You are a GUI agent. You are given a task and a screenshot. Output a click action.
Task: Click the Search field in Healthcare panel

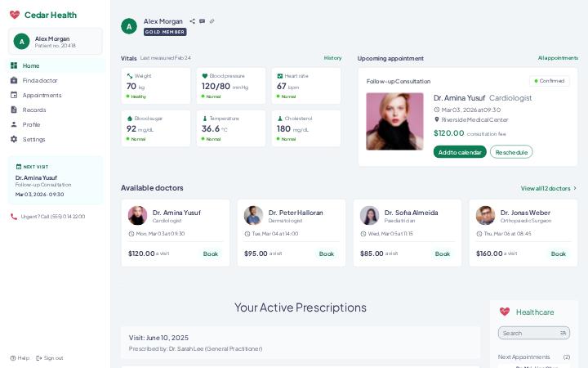click(533, 333)
